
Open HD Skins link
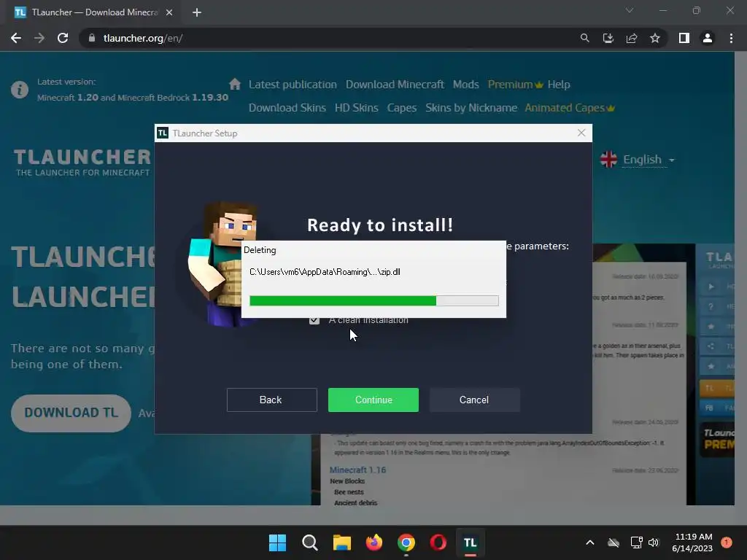click(x=356, y=108)
